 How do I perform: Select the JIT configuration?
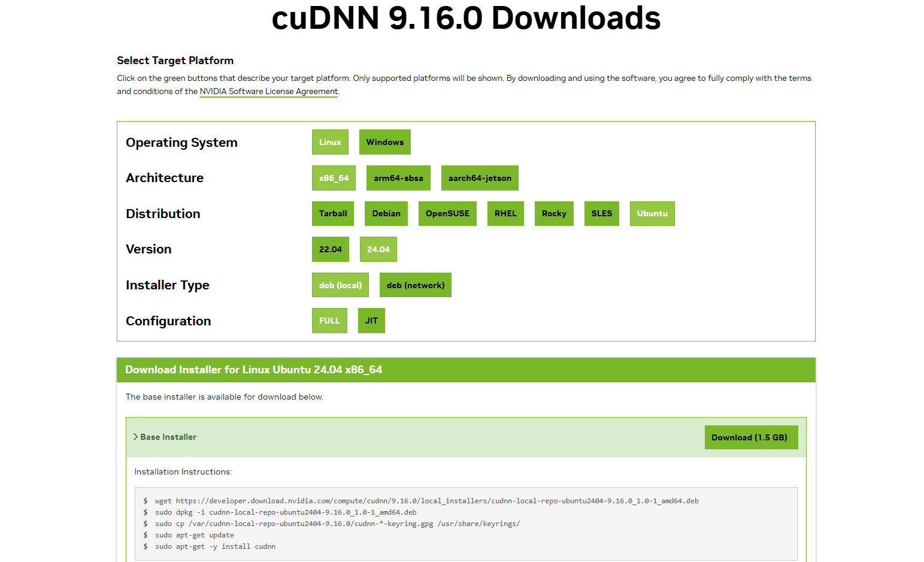tap(371, 321)
